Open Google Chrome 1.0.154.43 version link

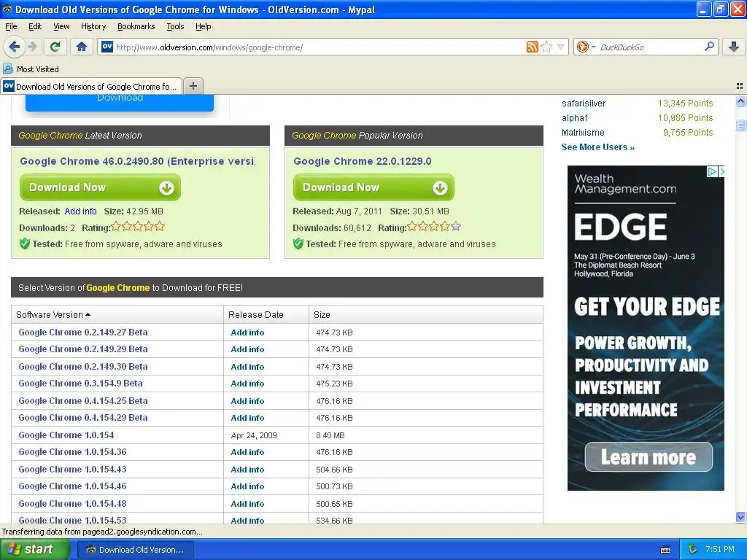coord(72,469)
